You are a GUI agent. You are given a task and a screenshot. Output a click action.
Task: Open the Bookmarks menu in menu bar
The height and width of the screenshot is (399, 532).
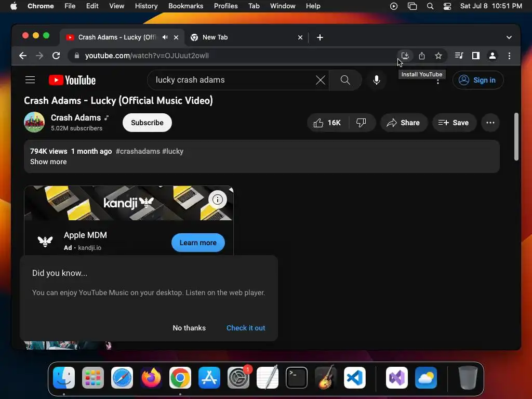(185, 6)
